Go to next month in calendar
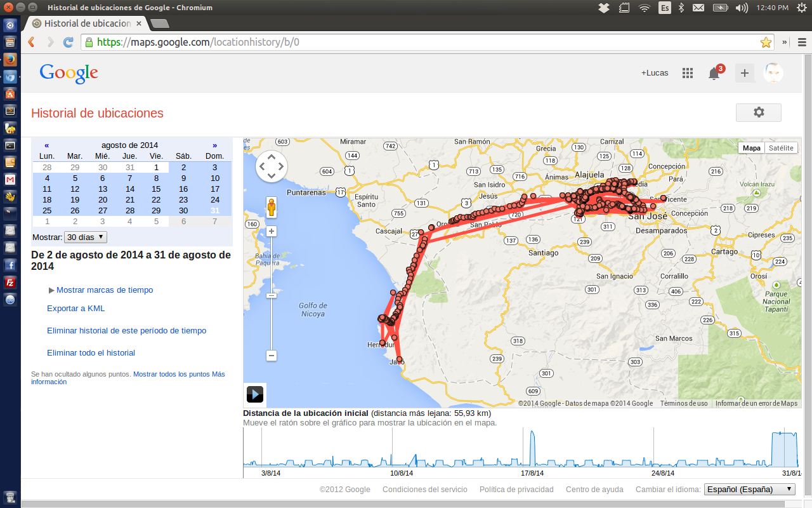Image resolution: width=812 pixels, height=508 pixels. coord(215,145)
